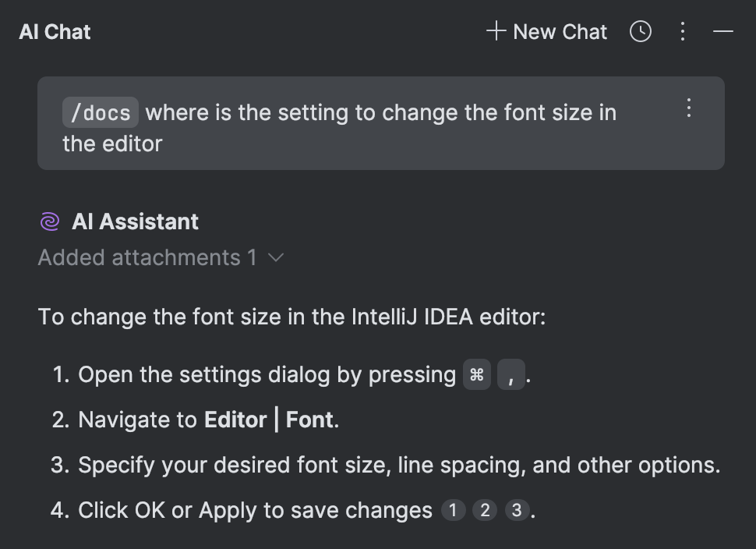
Task: Click the AI Assistant logo icon
Action: click(48, 221)
